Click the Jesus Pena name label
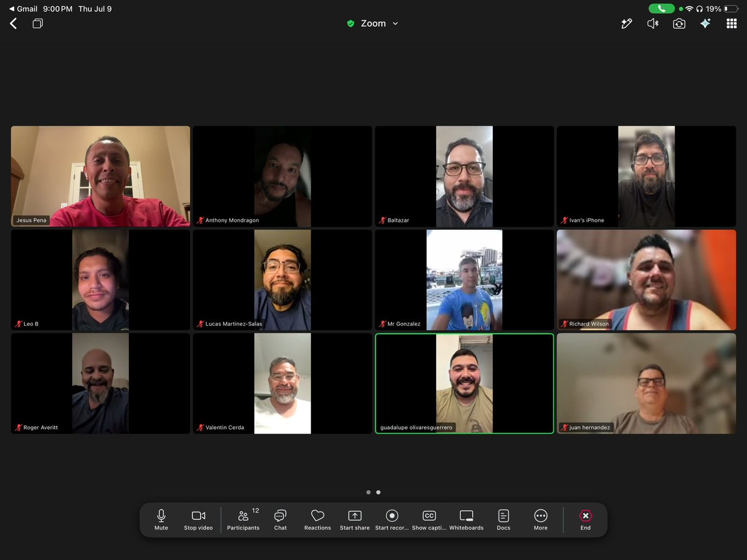This screenshot has height=560, width=747. [31, 220]
